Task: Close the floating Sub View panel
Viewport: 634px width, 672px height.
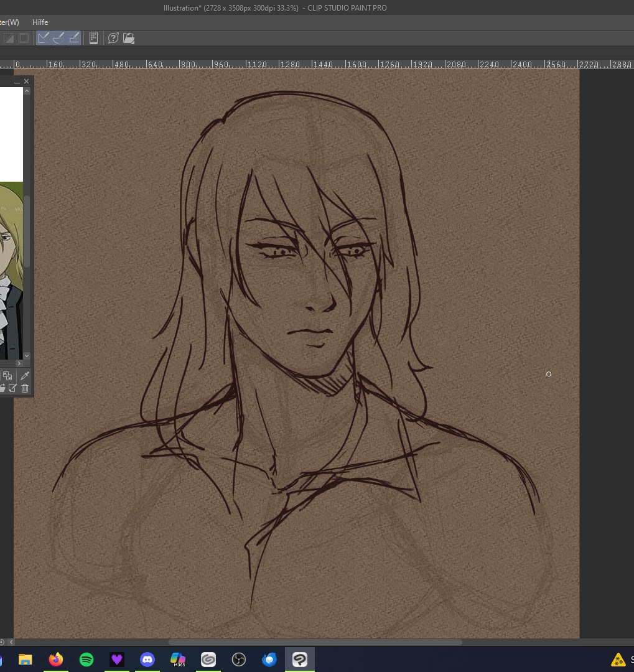Action: (26, 82)
